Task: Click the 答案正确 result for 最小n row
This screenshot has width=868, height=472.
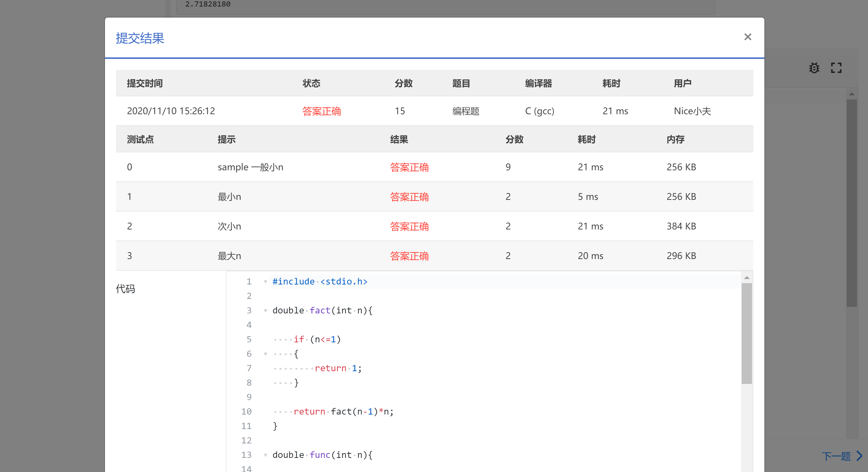Action: click(409, 197)
